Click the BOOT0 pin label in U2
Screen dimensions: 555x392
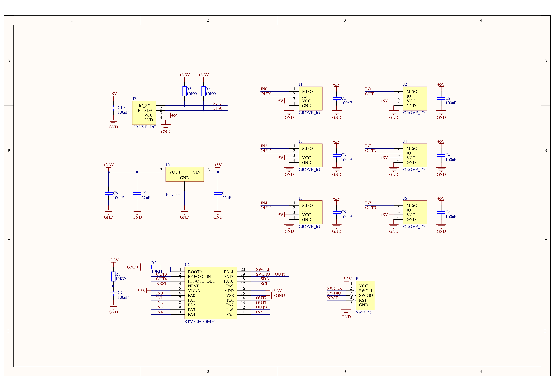coord(195,272)
